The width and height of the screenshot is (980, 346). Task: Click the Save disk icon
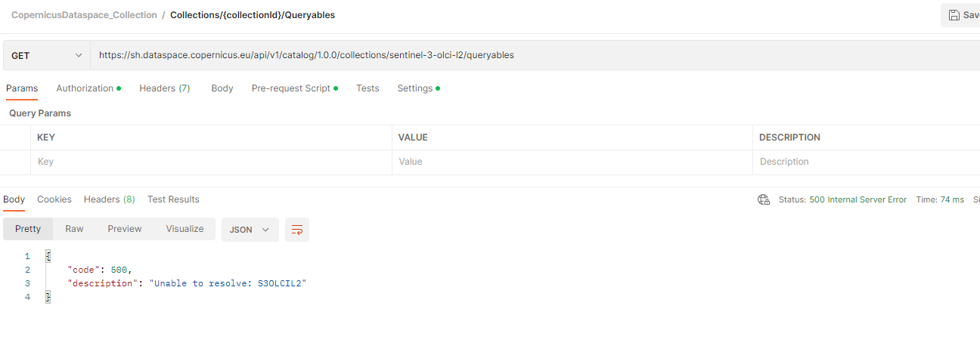(x=954, y=15)
